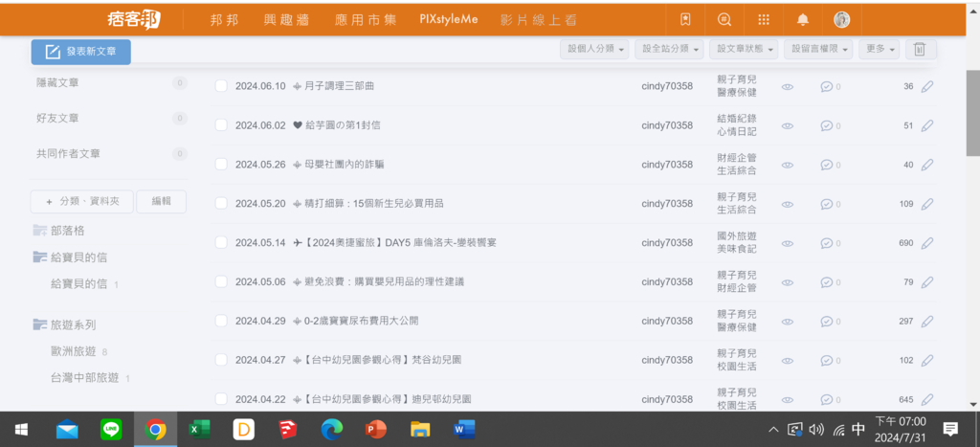Edit the 母嬰社團內的詐騙 article with pencil icon

[x=926, y=165]
